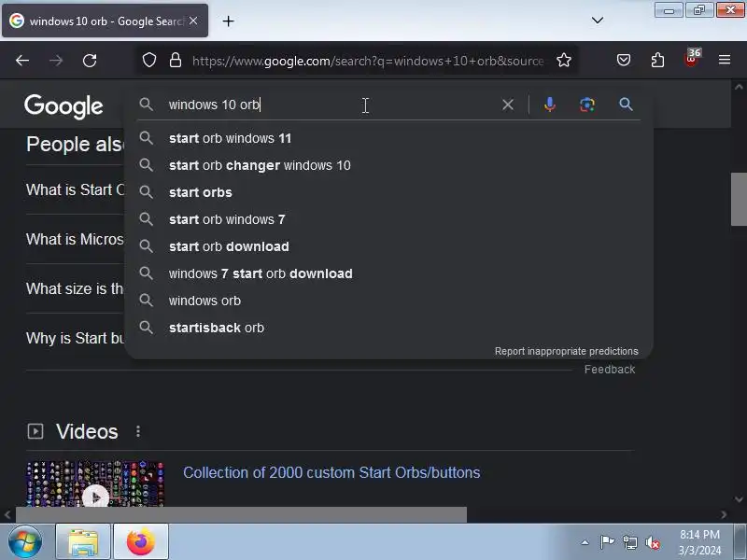This screenshot has width=747, height=560.
Task: Choose suggestion start orb download
Action: tap(388, 246)
